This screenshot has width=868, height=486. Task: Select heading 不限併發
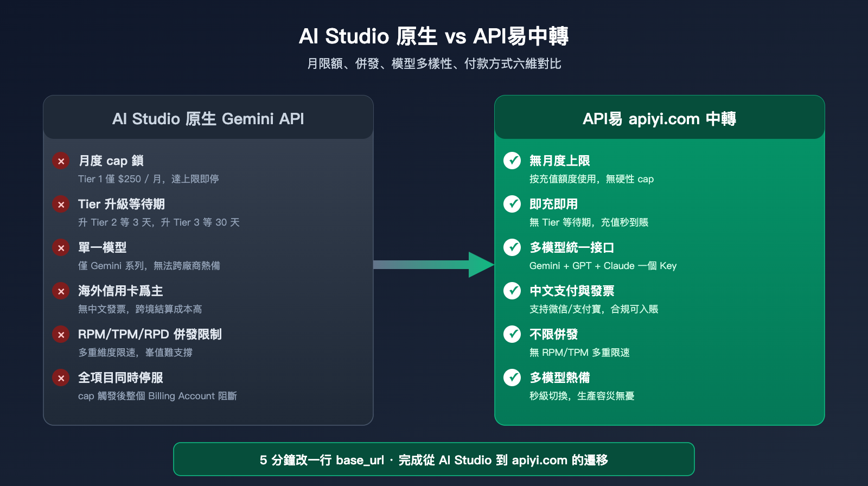click(554, 335)
